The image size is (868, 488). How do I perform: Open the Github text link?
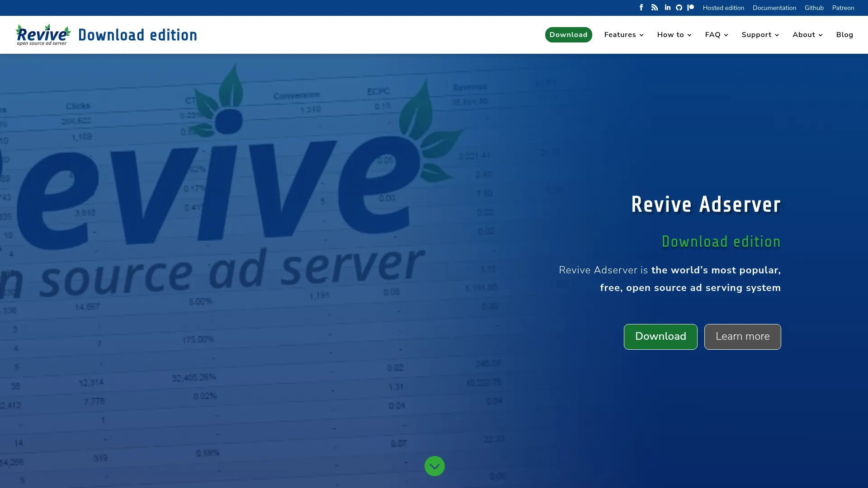pyautogui.click(x=814, y=8)
